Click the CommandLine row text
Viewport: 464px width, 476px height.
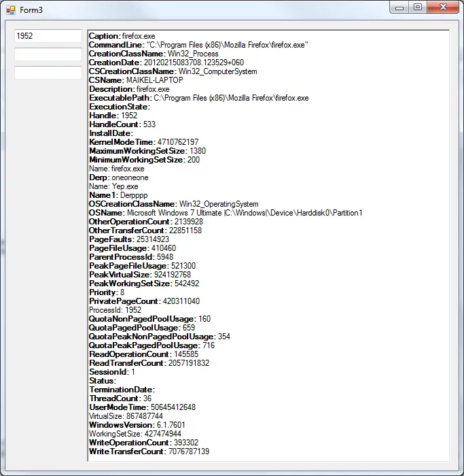click(x=198, y=45)
